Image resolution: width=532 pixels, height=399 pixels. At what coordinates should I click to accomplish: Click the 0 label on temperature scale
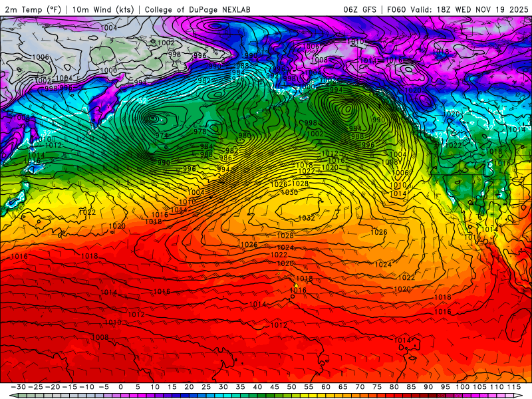pos(121,387)
